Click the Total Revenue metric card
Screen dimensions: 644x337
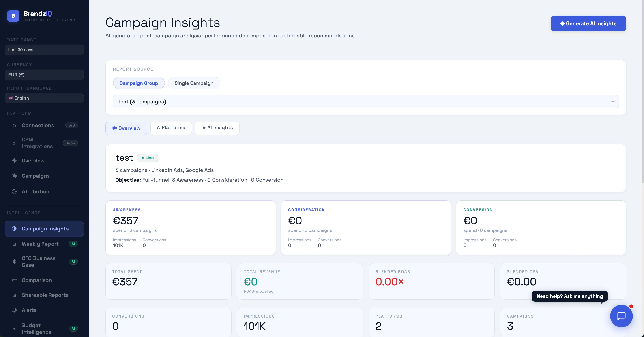click(x=300, y=281)
